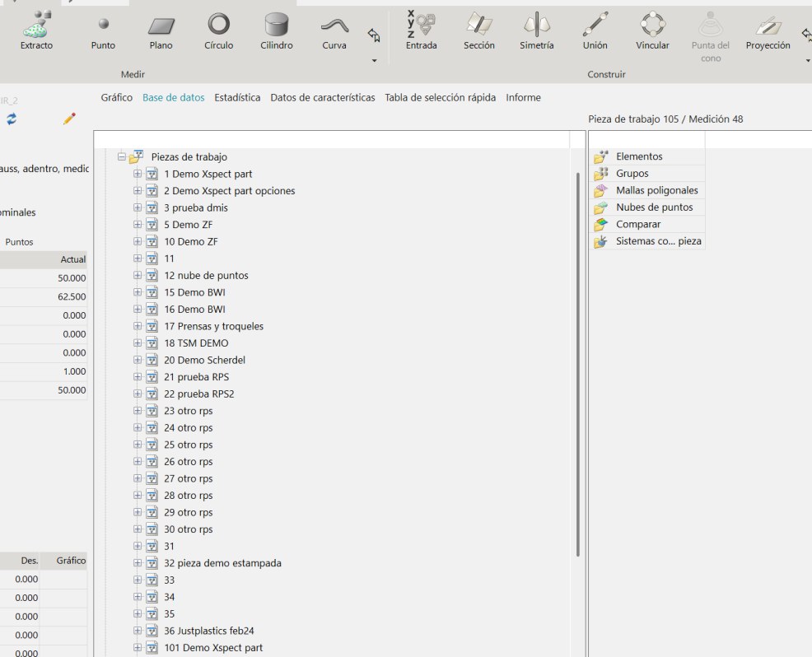Click the pencil edit icon
This screenshot has width=812, height=657.
[69, 119]
